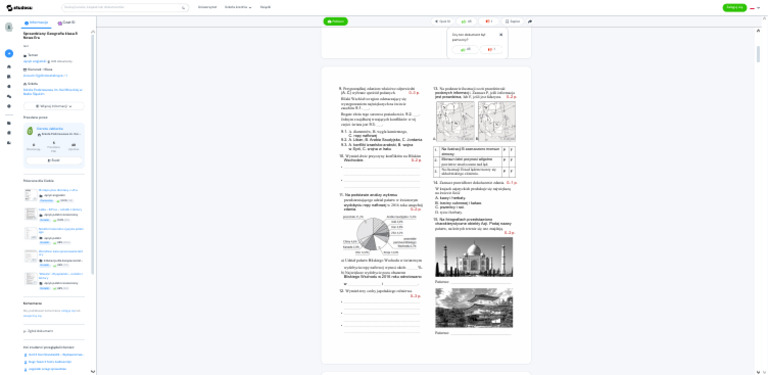The image size is (768, 375).
Task: Open the fourth recommended document title link
Action: pos(61,253)
